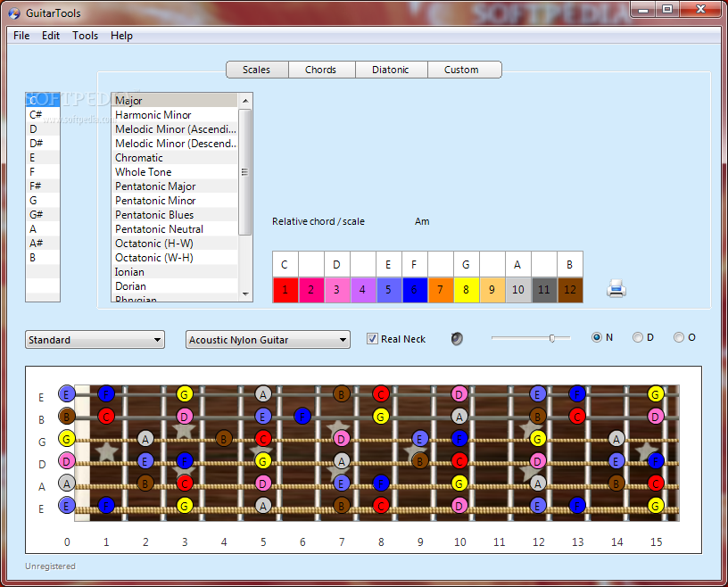Click the open A string note marker

coord(66,484)
